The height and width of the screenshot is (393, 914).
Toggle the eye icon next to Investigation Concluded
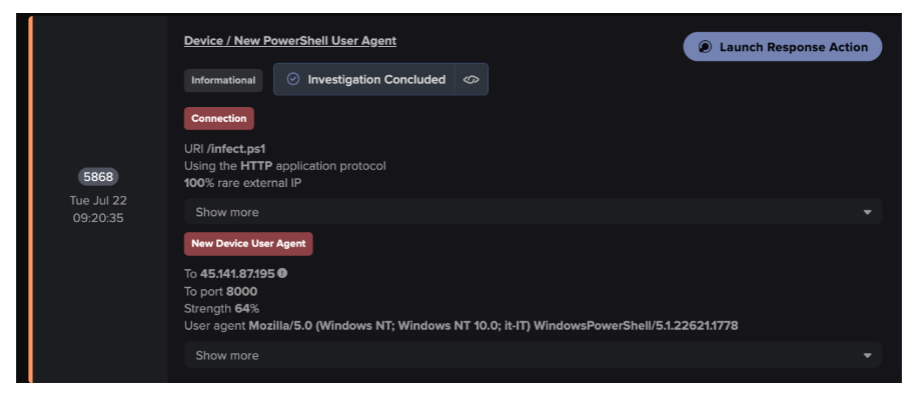click(471, 80)
